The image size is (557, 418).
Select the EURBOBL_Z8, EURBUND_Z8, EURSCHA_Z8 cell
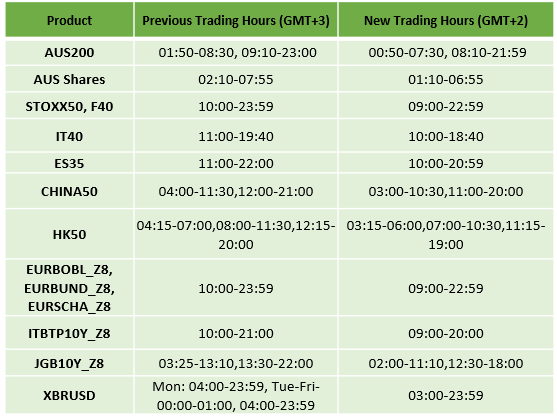[x=69, y=288]
